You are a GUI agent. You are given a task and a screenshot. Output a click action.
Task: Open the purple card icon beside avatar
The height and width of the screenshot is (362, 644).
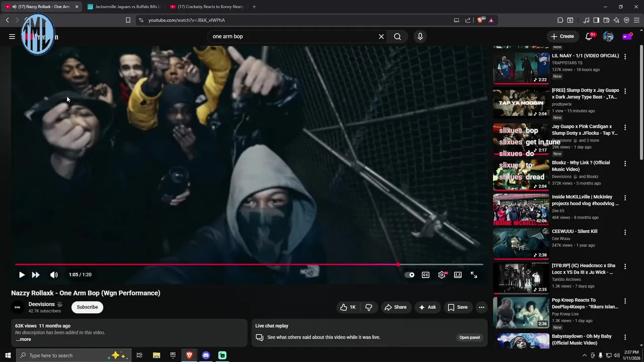[x=627, y=36]
